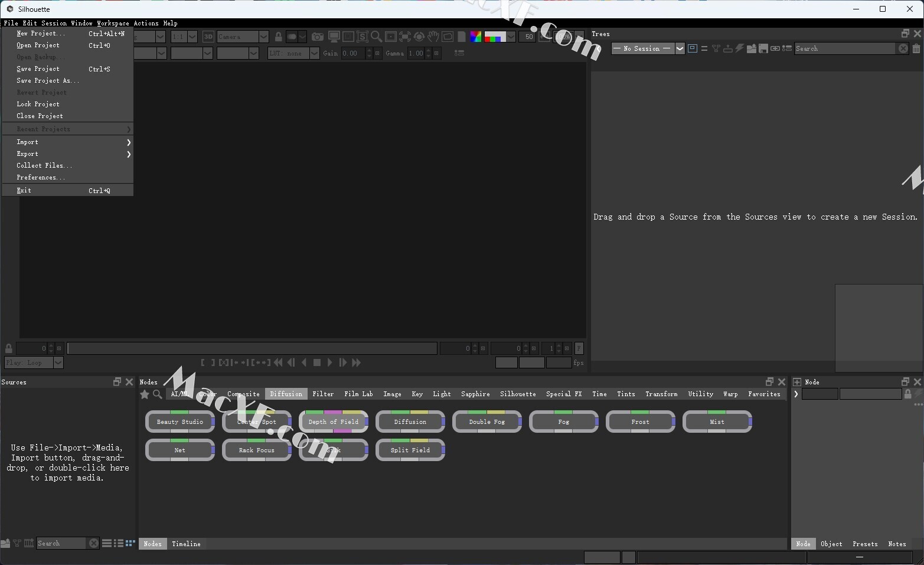Screen dimensions: 924x565
Task: Open the Help menu
Action: [170, 23]
